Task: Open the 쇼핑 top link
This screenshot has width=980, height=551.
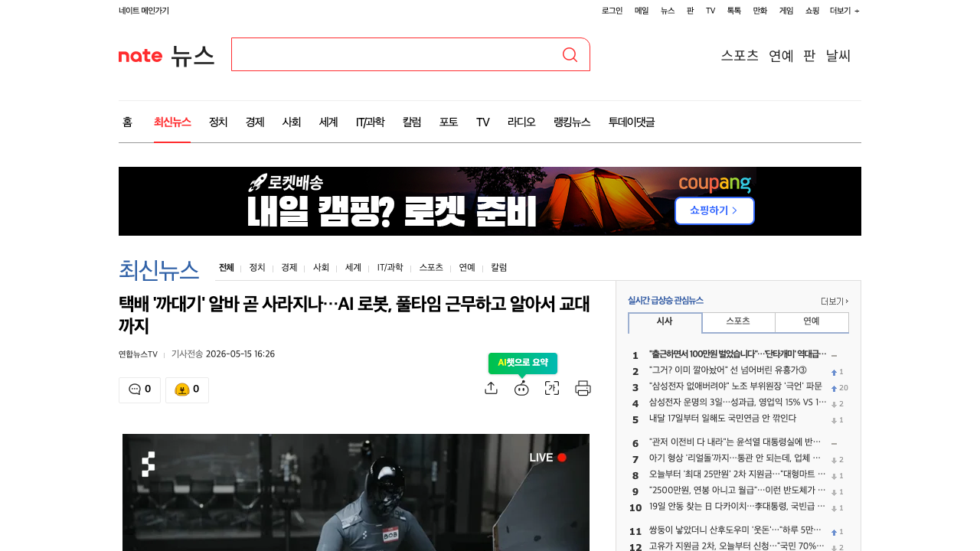Action: 812,11
